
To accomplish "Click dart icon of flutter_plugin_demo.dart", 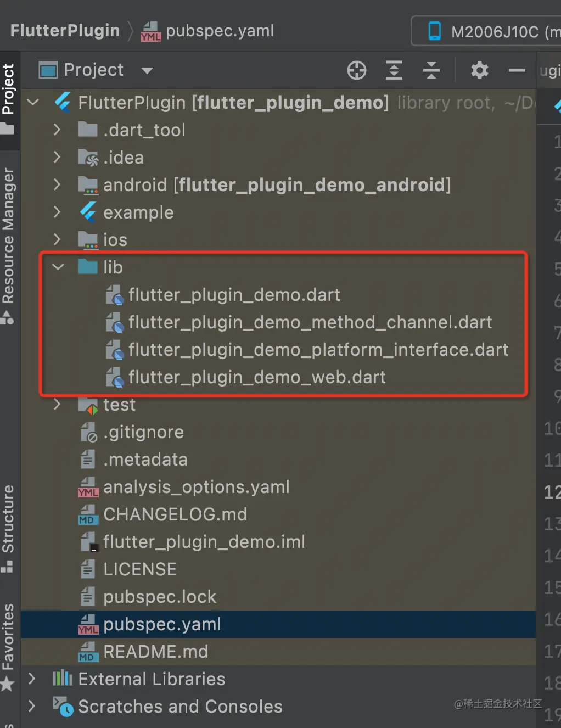I will (114, 295).
